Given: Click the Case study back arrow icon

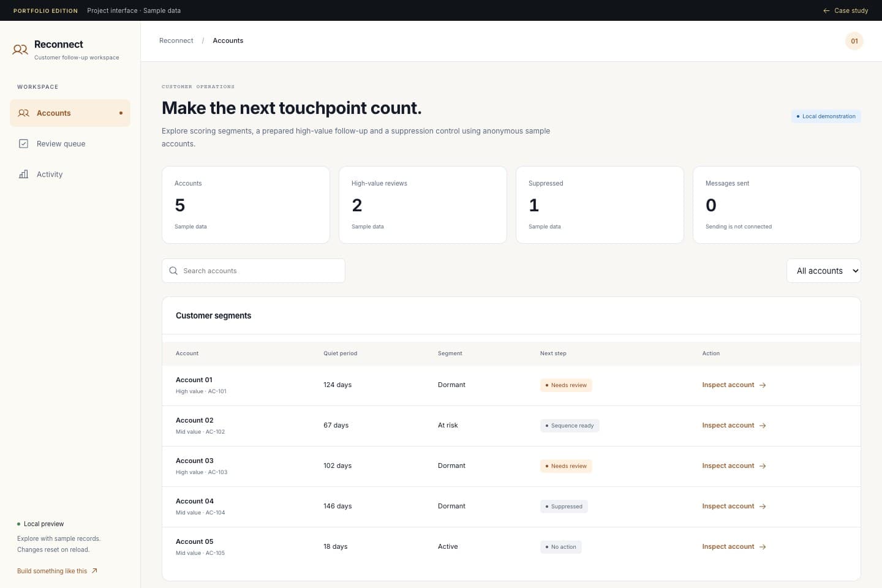Looking at the screenshot, I should click(826, 10).
